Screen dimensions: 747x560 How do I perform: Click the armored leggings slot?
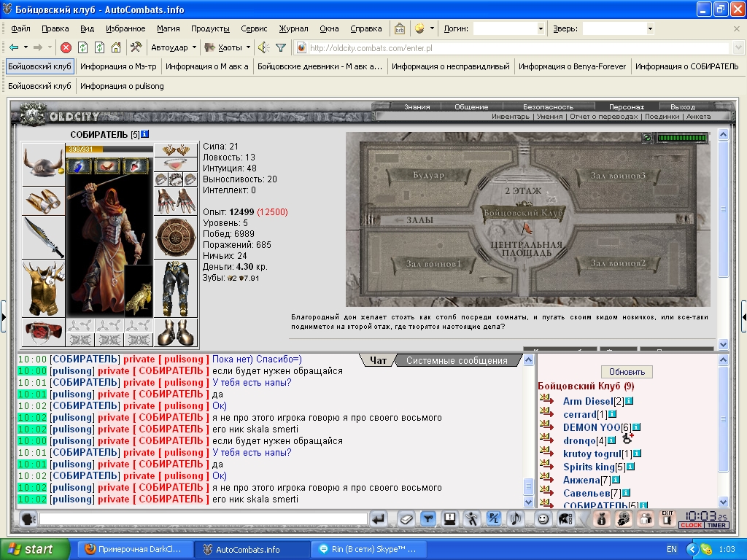pyautogui.click(x=176, y=289)
